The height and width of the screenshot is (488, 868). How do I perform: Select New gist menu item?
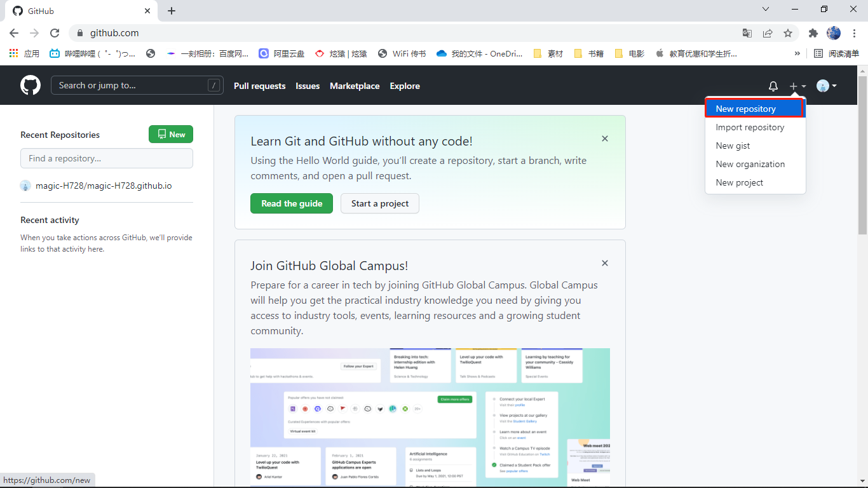(755, 146)
